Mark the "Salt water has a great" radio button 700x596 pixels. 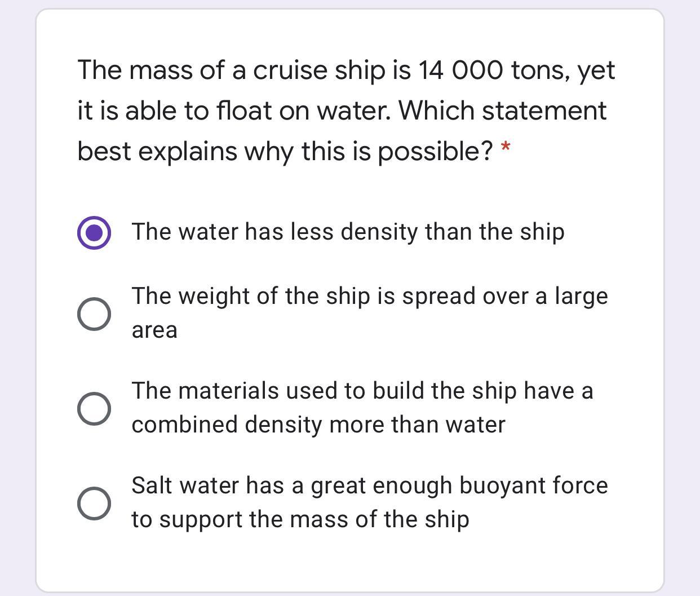[94, 504]
